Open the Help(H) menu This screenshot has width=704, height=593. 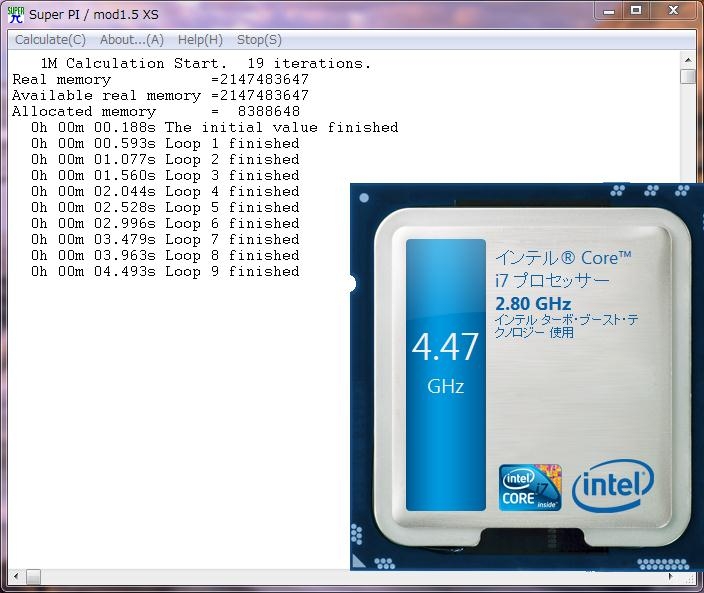200,40
